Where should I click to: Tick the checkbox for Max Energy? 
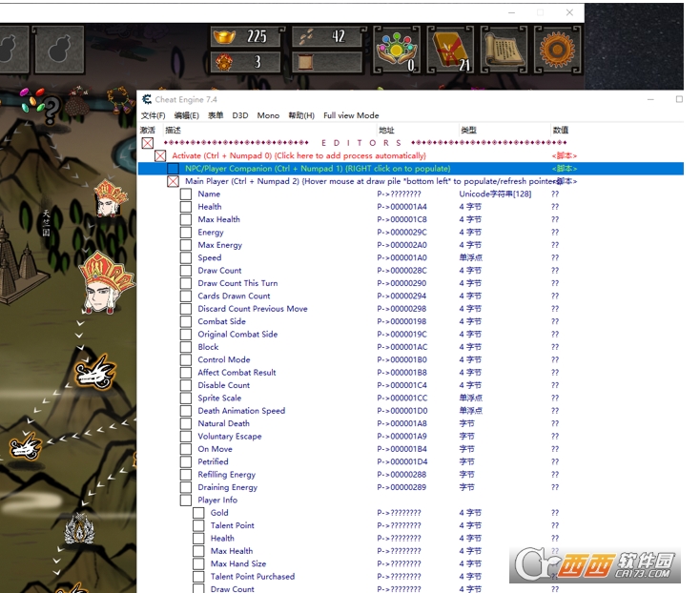[186, 245]
